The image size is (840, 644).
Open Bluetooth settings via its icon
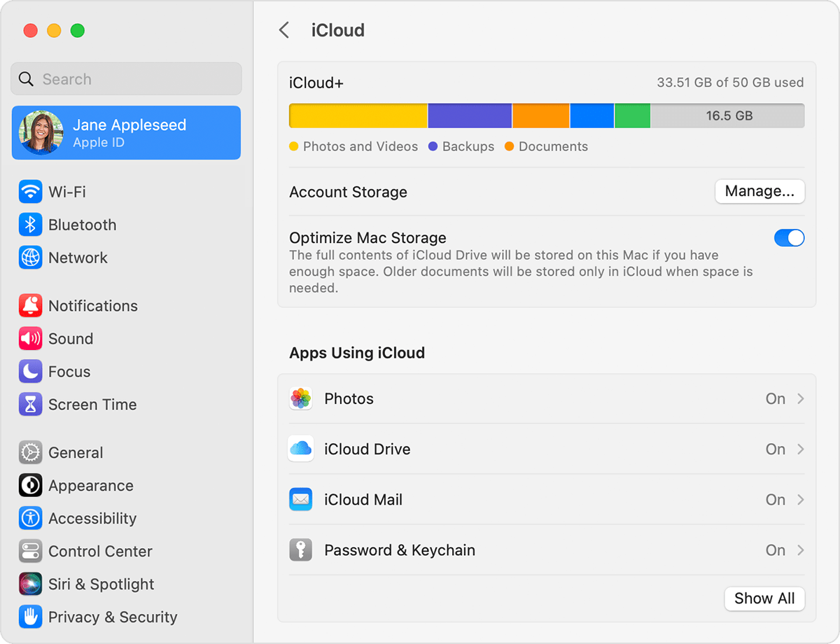[x=30, y=224]
